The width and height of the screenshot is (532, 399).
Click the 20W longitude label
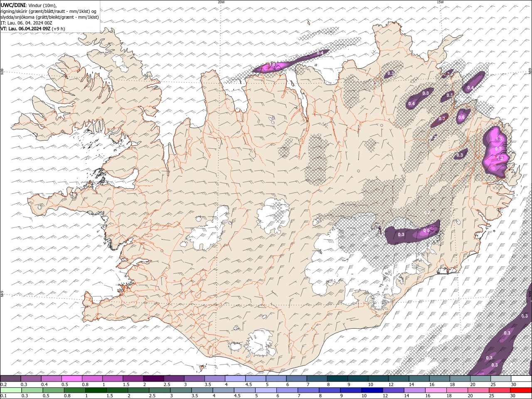[221, 2]
